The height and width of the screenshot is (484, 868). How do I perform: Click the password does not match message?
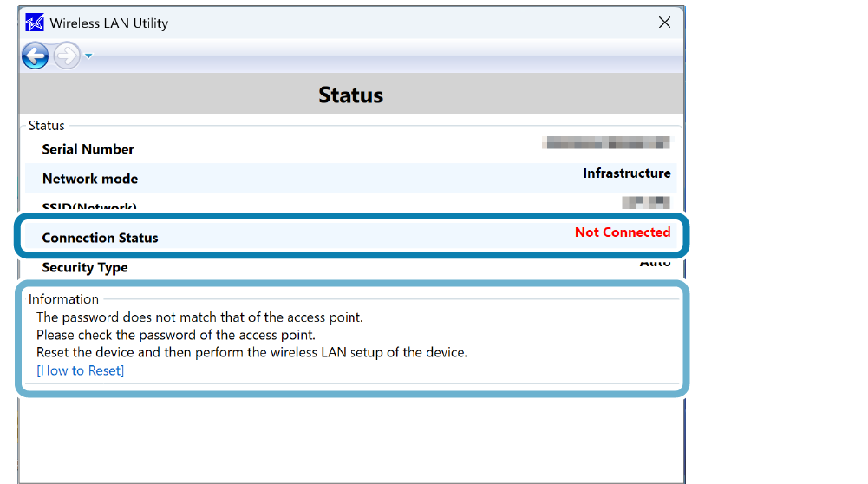click(x=199, y=317)
